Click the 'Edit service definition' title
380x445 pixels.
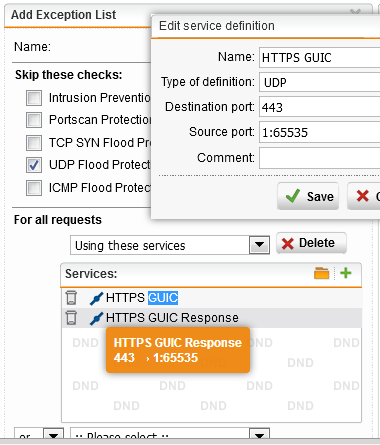[x=217, y=26]
